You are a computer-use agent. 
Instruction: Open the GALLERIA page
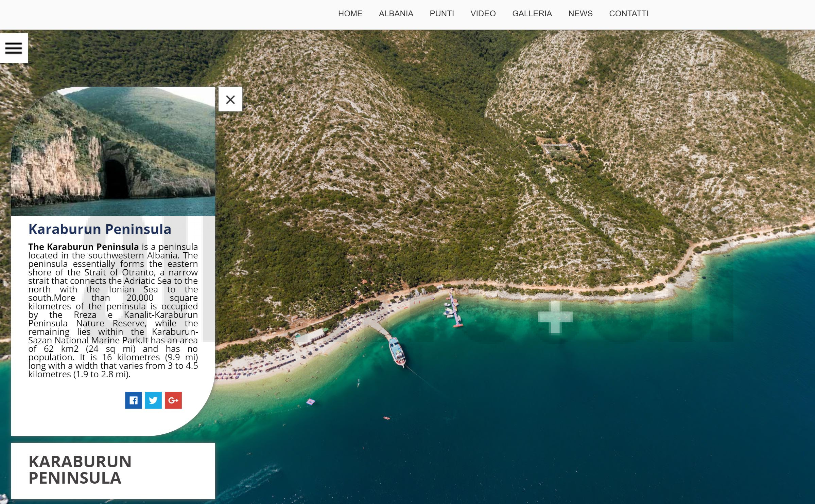coord(532,14)
